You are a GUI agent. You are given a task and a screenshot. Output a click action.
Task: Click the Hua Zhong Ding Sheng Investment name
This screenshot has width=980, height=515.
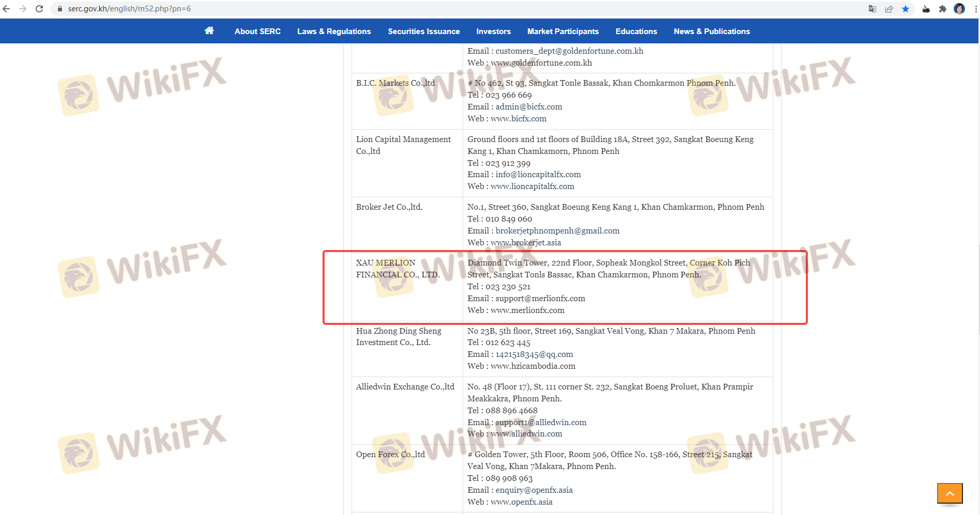click(399, 337)
